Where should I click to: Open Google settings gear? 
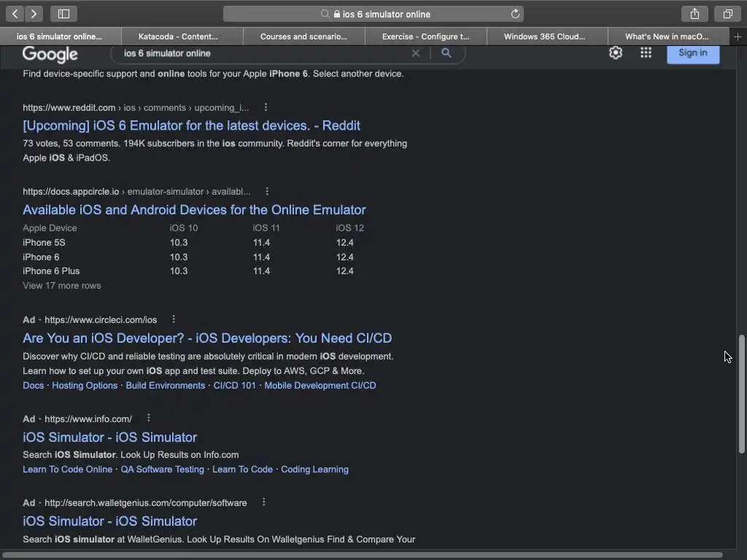coord(616,52)
